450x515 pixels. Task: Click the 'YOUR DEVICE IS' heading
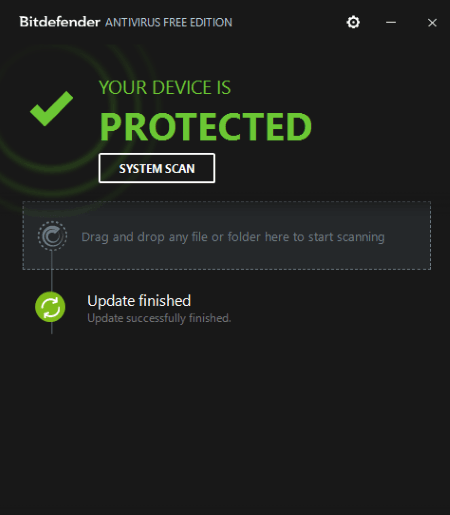click(165, 88)
